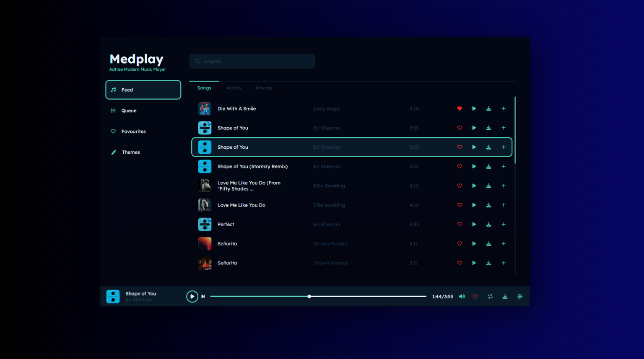
Task: Open Themes from the sidebar
Action: click(131, 152)
